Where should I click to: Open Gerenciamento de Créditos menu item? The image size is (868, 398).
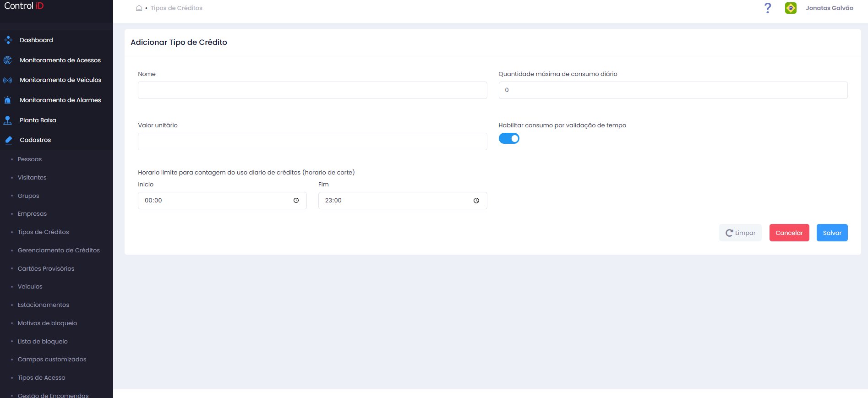pos(59,250)
